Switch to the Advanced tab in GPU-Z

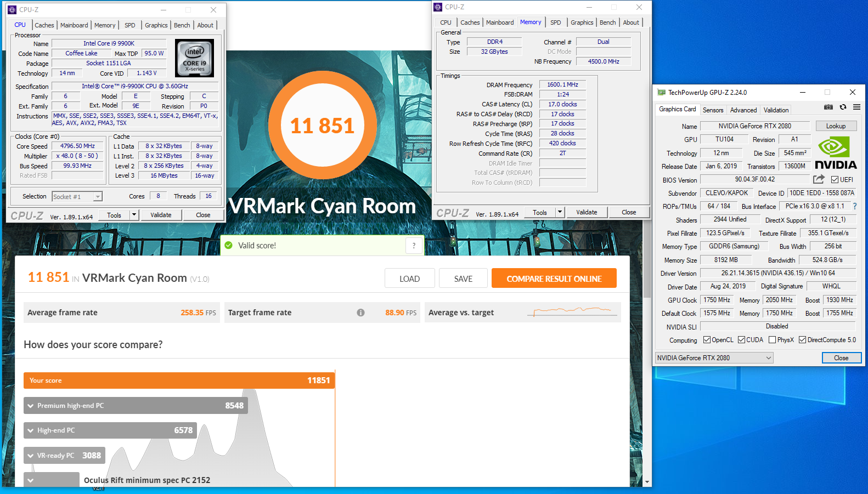point(743,110)
